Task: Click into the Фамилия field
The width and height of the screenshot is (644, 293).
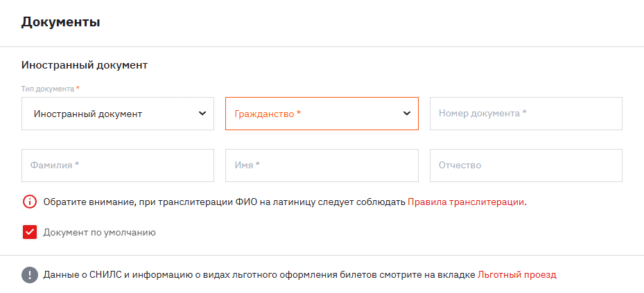Action: pyautogui.click(x=117, y=166)
